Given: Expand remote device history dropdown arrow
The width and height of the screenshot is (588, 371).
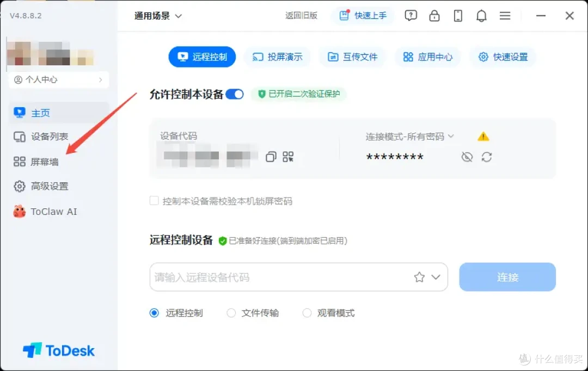Looking at the screenshot, I should [x=436, y=277].
